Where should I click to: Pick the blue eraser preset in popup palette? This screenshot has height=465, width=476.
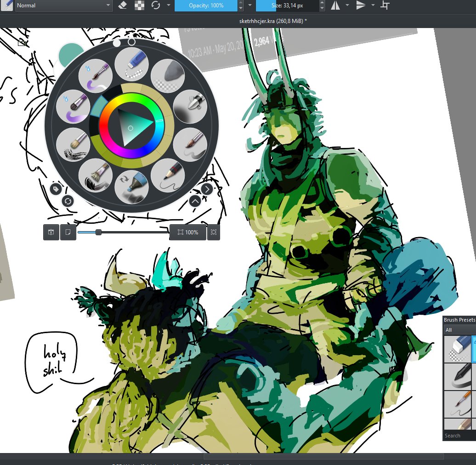coord(131,64)
